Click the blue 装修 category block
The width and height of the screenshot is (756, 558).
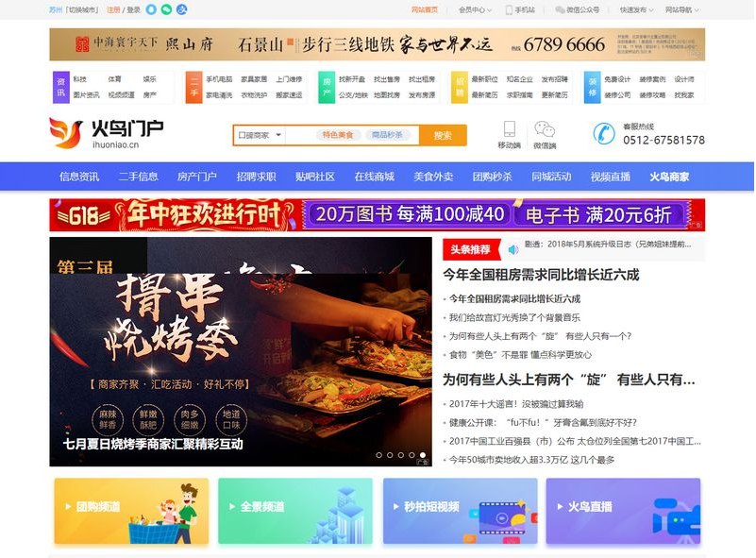click(x=592, y=87)
